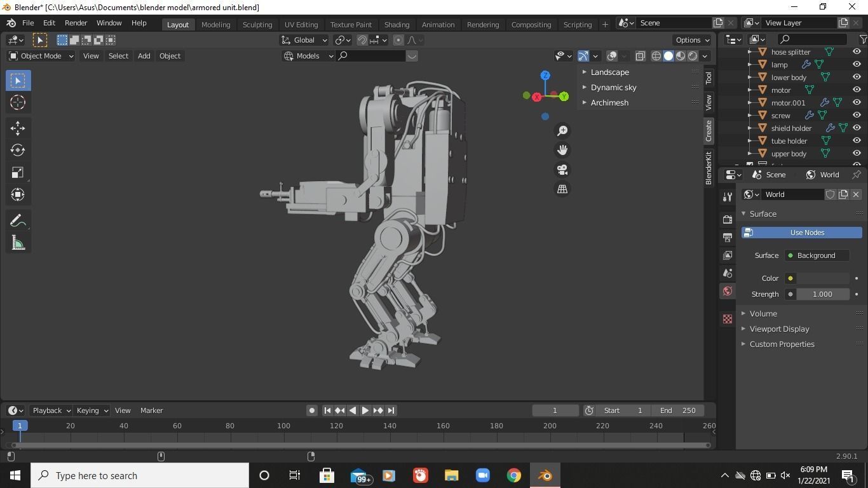Play the animation forward
868x488 pixels.
coord(365,410)
